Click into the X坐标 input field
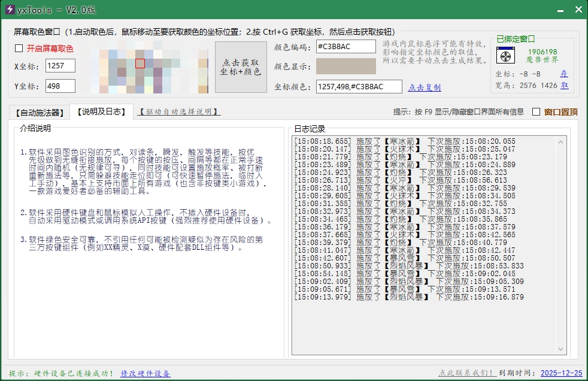 (x=60, y=66)
